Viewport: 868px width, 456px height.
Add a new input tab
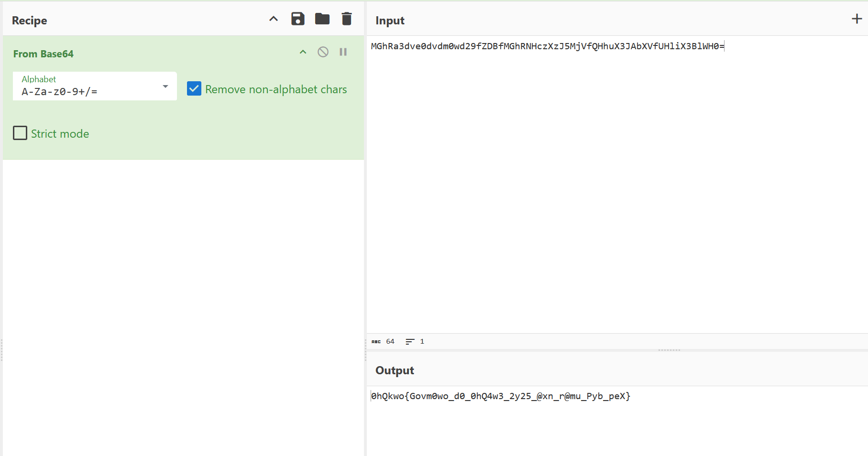coord(857,19)
